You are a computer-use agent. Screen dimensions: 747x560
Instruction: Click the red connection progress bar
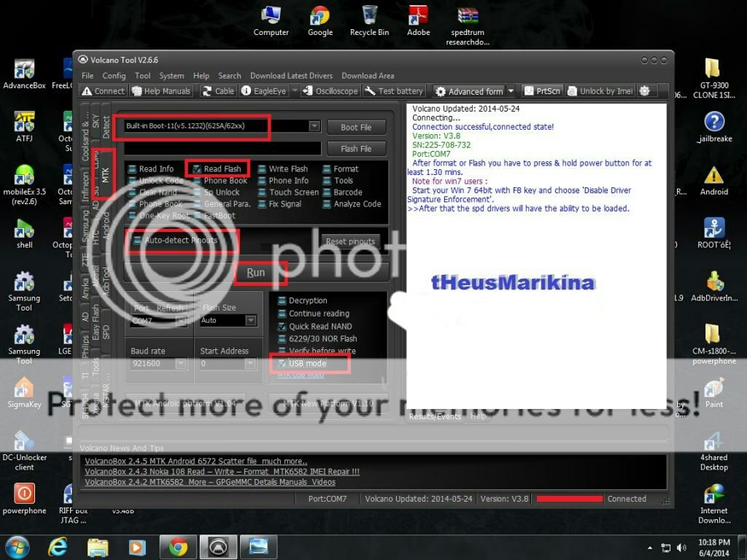569,499
